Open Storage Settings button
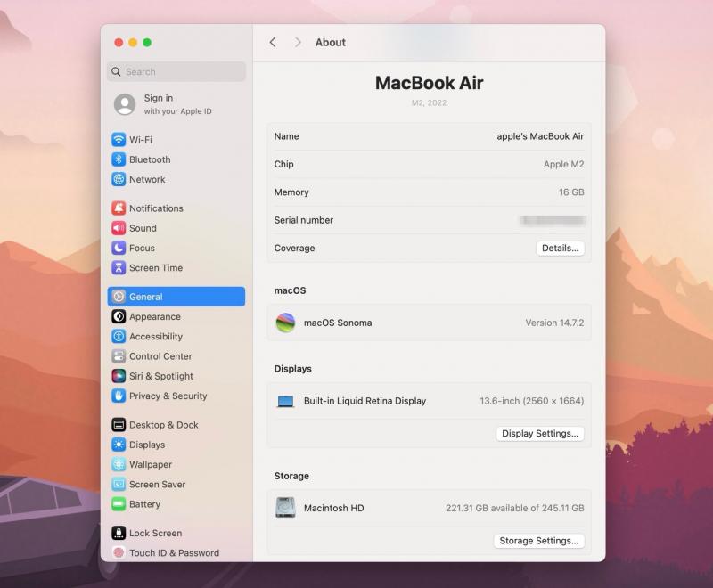This screenshot has width=713, height=588. pos(539,541)
